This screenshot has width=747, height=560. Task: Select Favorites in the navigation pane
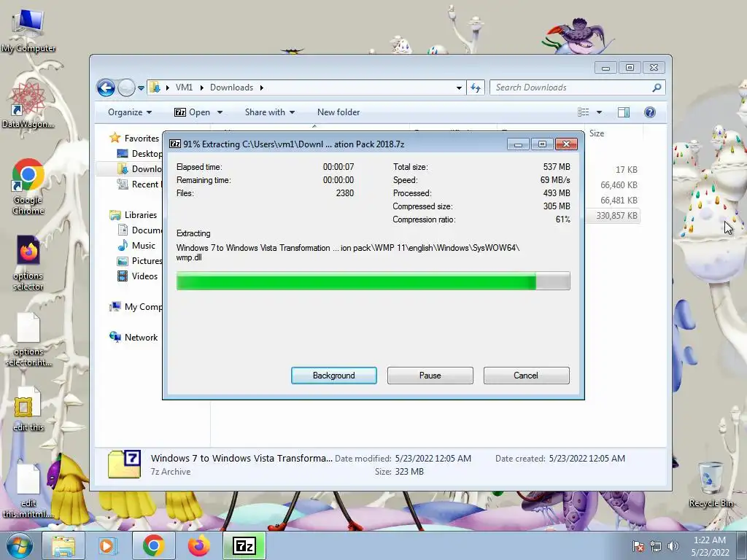135,138
